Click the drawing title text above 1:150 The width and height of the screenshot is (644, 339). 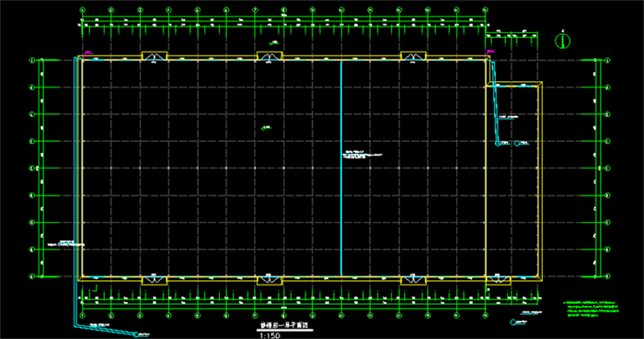[x=284, y=325]
